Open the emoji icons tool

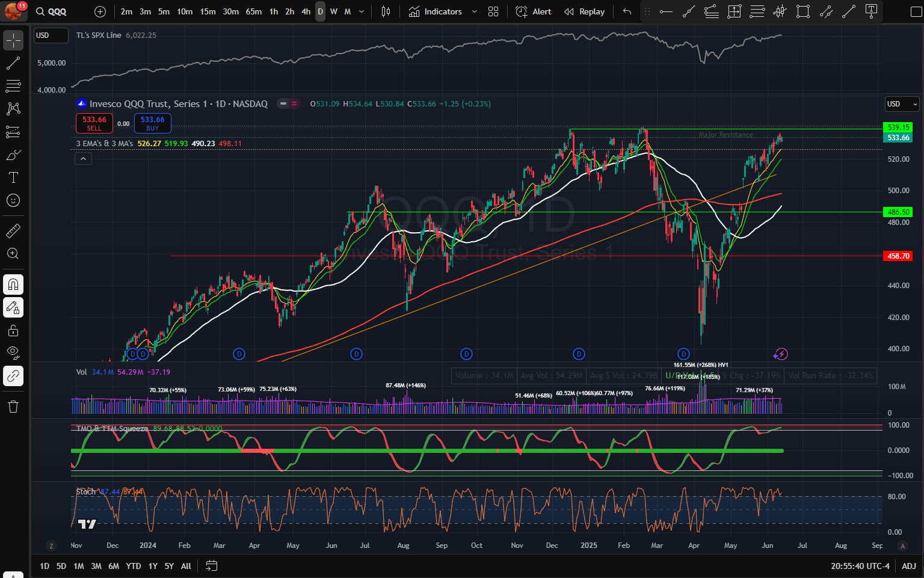click(x=13, y=200)
